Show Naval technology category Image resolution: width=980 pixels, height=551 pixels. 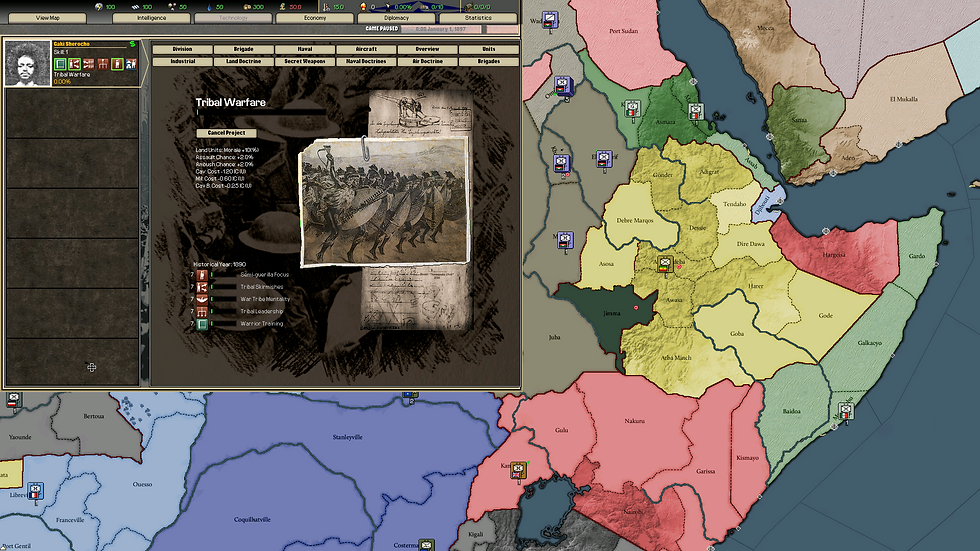tap(305, 49)
